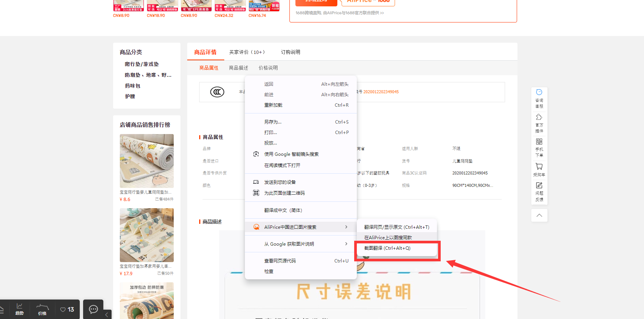Select 前进 in the context menu
The image size is (644, 319).
(x=301, y=95)
